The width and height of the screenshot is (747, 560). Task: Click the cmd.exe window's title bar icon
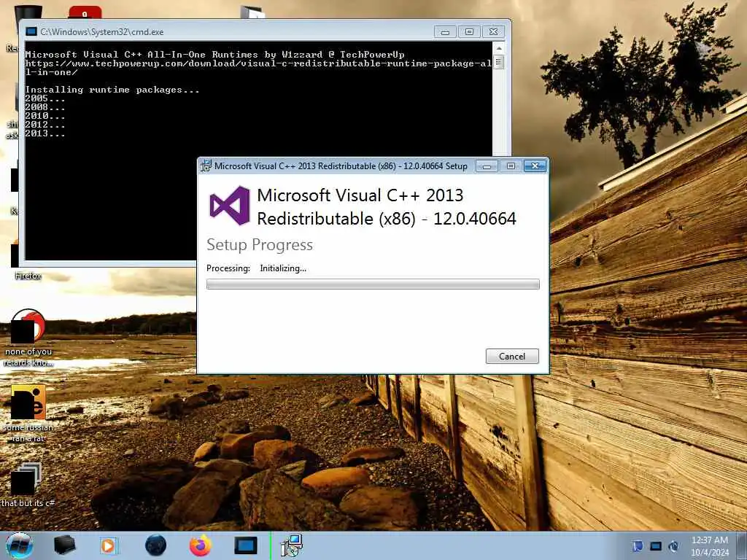(31, 32)
